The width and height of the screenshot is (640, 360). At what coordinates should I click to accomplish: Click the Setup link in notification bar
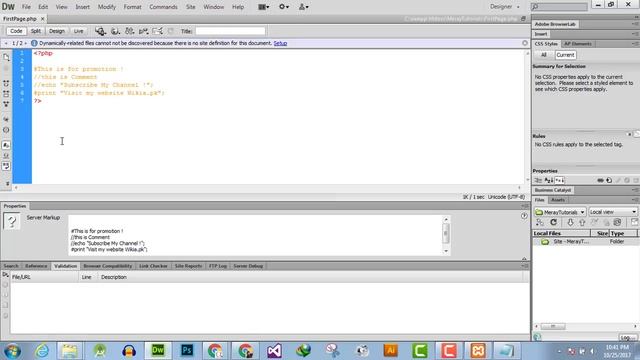[x=280, y=43]
